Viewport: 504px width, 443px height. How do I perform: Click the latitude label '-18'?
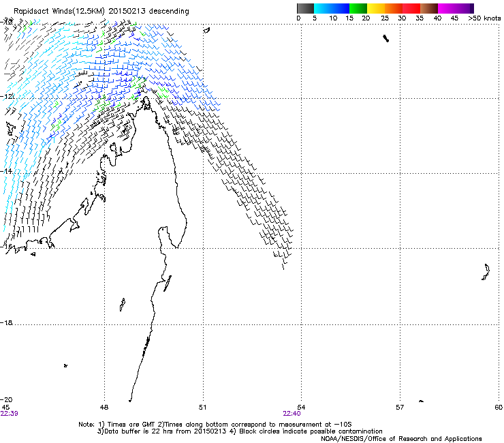click(6, 322)
